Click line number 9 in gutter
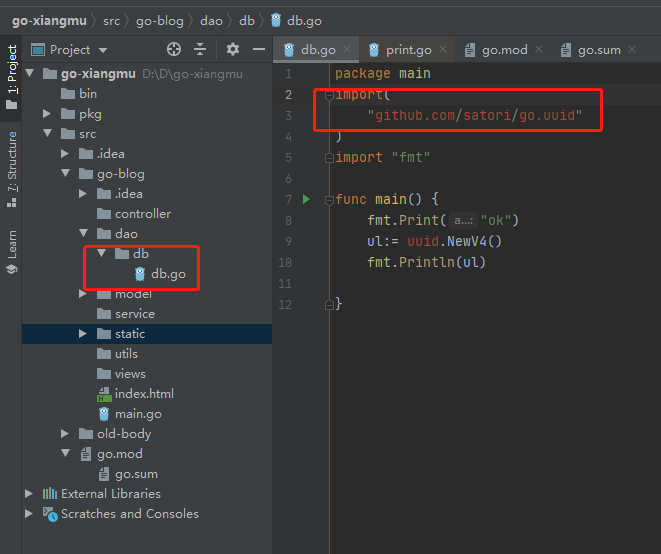661x554 pixels. point(288,241)
